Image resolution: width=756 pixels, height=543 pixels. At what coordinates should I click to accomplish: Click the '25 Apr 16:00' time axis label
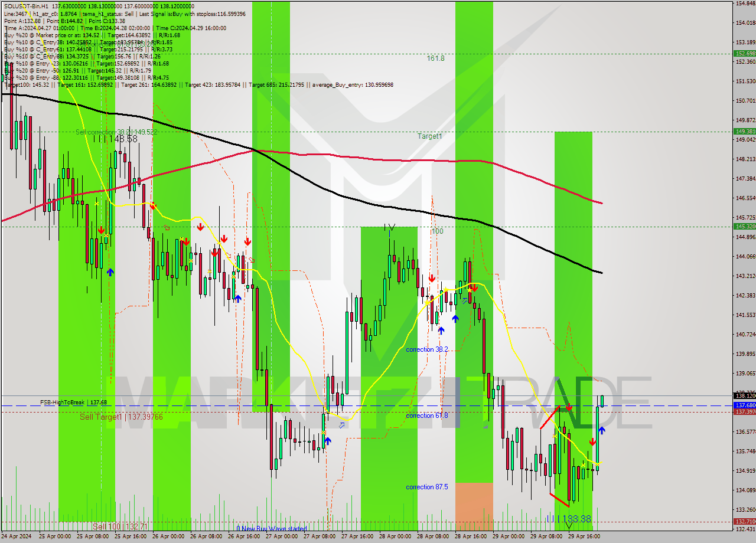(130, 537)
